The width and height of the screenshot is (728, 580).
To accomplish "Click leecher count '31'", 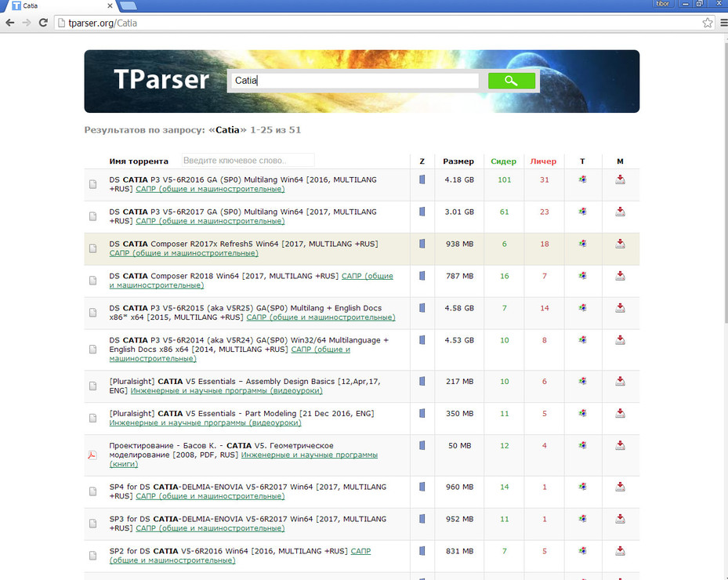I will pos(544,179).
